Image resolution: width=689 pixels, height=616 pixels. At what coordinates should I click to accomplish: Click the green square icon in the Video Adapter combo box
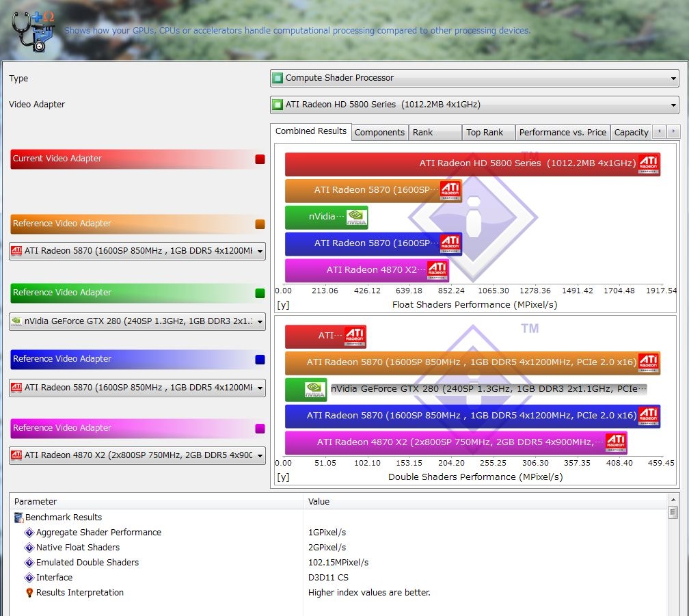[x=278, y=105]
